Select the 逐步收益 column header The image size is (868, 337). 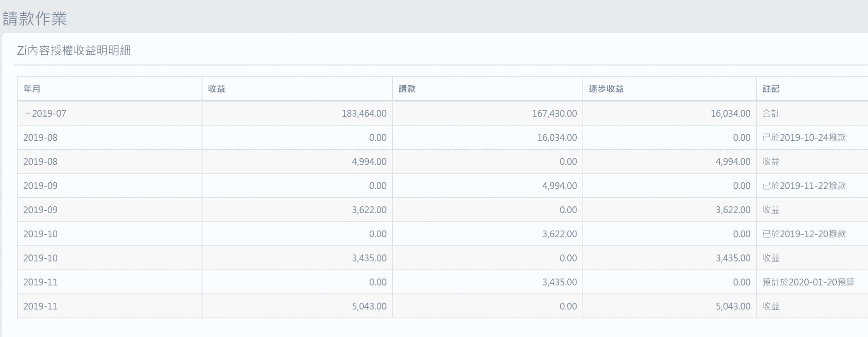[606, 89]
